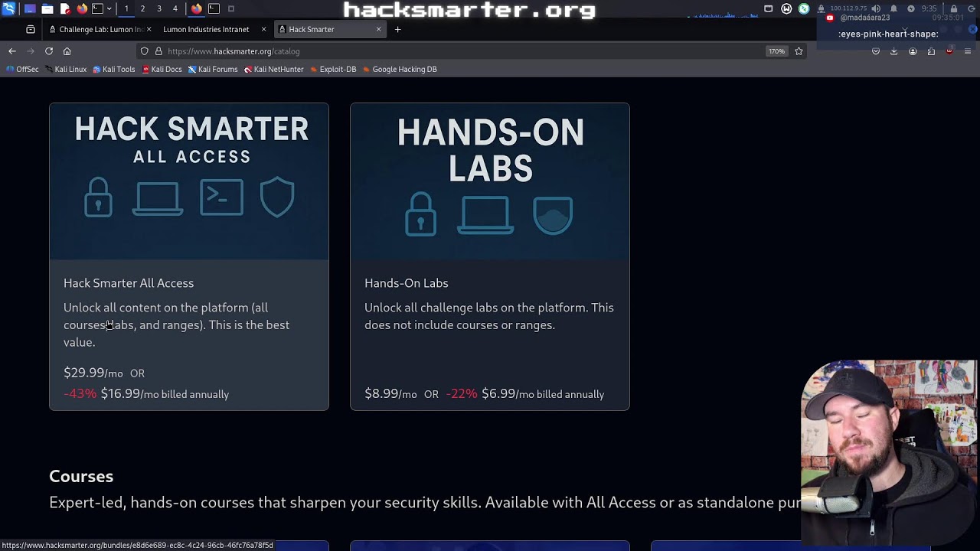The width and height of the screenshot is (980, 551).
Task: Launch Firefox from the panel launcher
Action: pos(82,8)
